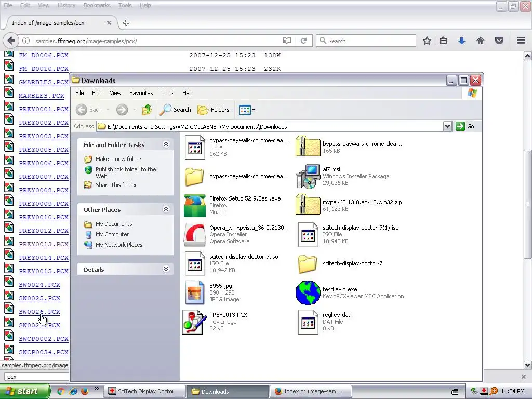The width and height of the screenshot is (532, 399).
Task: Click the Pocket icon in Firefox
Action: click(x=499, y=41)
